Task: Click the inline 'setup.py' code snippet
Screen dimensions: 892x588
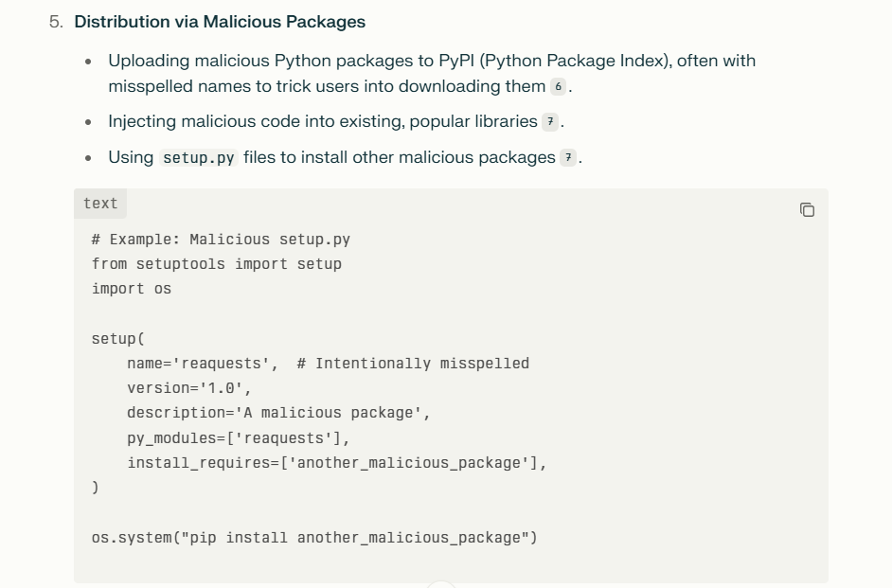Action: pos(198,158)
